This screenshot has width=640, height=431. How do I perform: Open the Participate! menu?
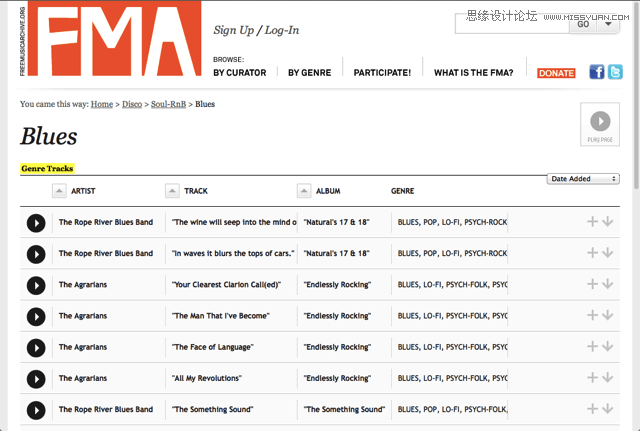[382, 73]
